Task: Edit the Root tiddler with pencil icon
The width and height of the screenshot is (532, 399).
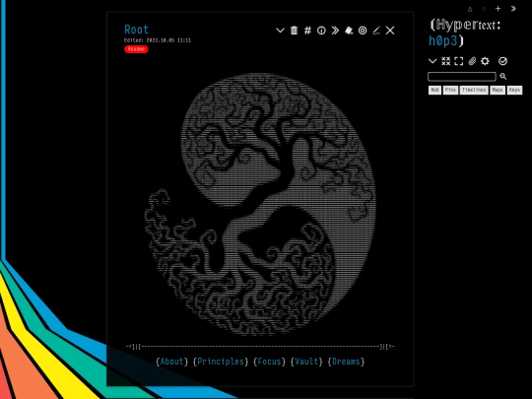Action: 376,31
